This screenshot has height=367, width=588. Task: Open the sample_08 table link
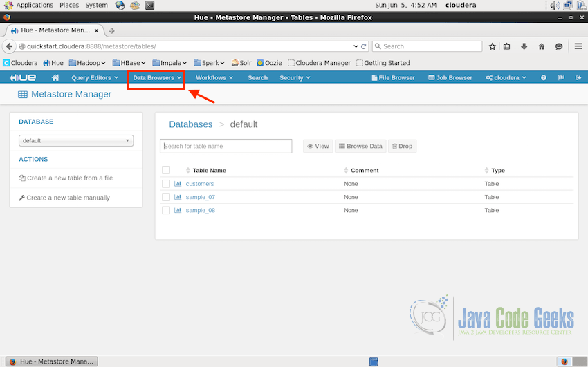click(200, 210)
